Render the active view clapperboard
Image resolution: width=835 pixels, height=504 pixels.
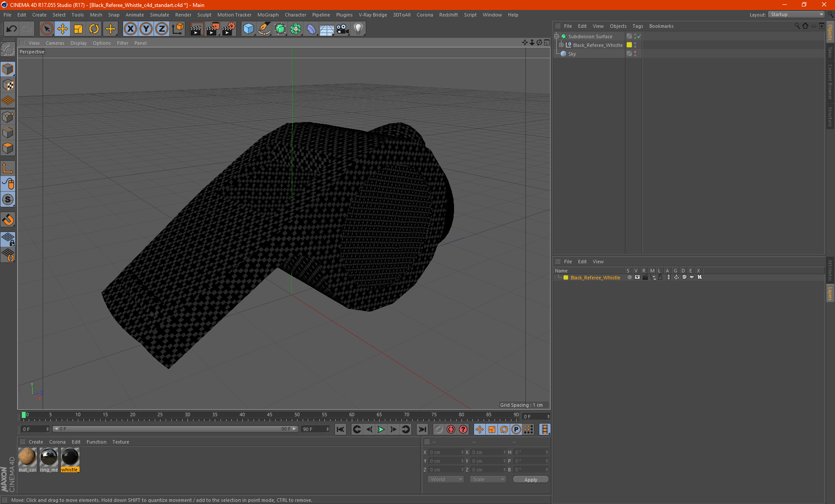pos(197,29)
